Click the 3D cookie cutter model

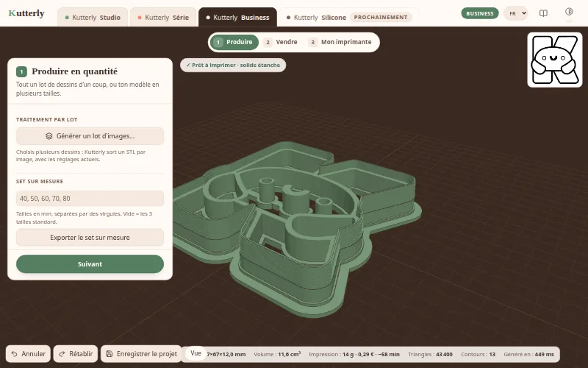(x=296, y=229)
